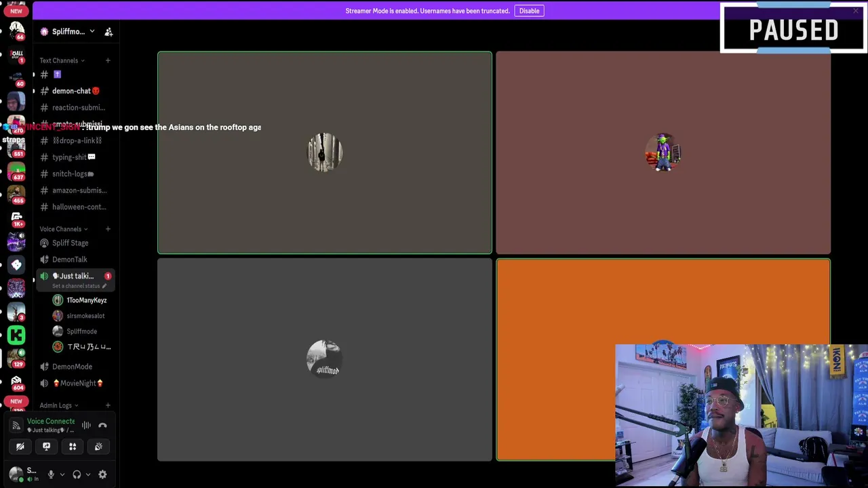Open the soundboard icon
This screenshot has height=488, width=868.
point(98,447)
